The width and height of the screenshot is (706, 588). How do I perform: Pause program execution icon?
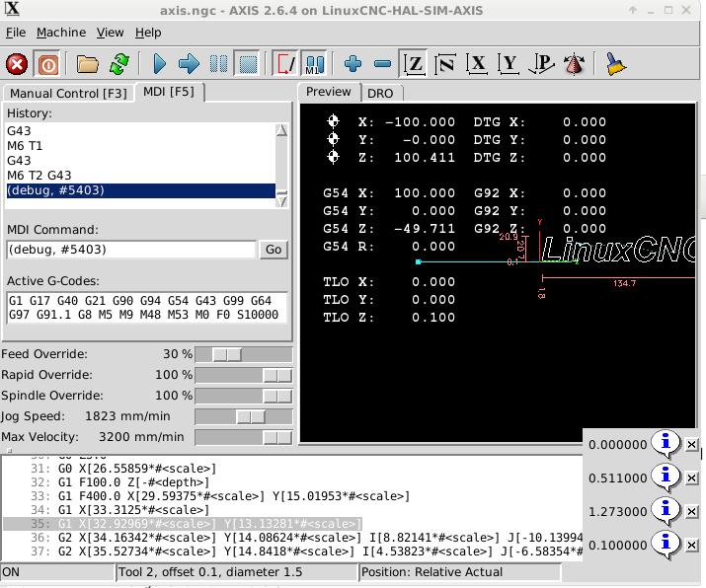click(219, 64)
